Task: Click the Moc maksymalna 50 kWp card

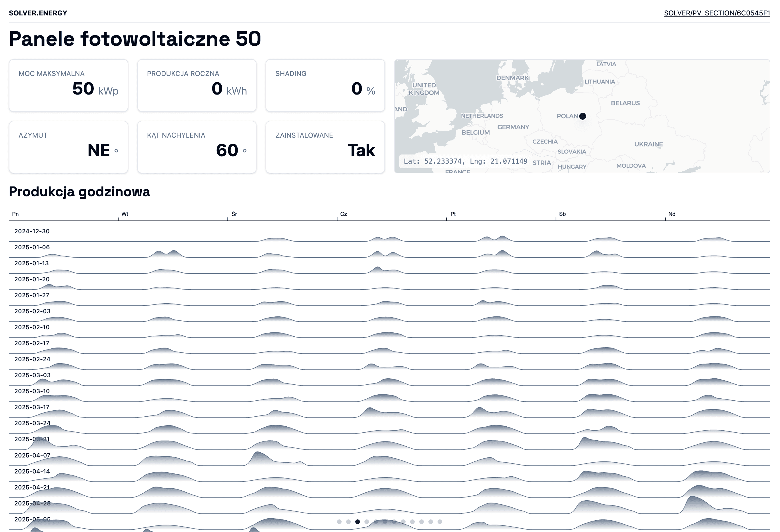Action: 69,85
